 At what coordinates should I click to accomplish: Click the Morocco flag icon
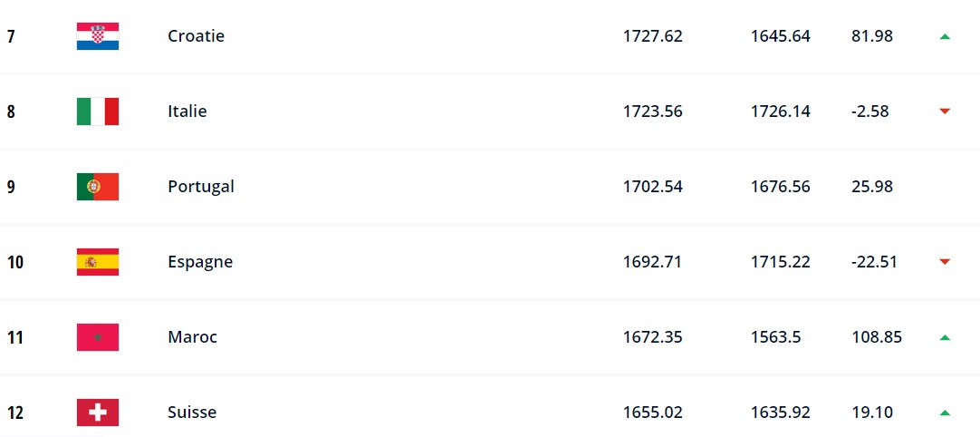98,337
